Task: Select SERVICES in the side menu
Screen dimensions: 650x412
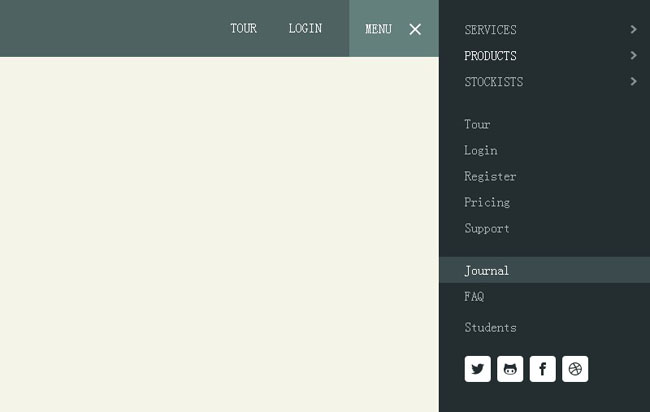Action: (490, 30)
